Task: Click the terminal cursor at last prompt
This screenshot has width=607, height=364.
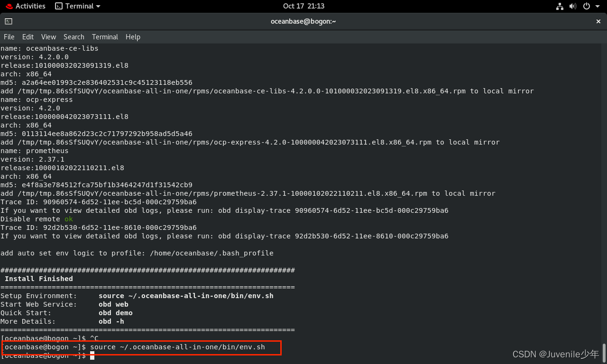Action: pyautogui.click(x=92, y=356)
